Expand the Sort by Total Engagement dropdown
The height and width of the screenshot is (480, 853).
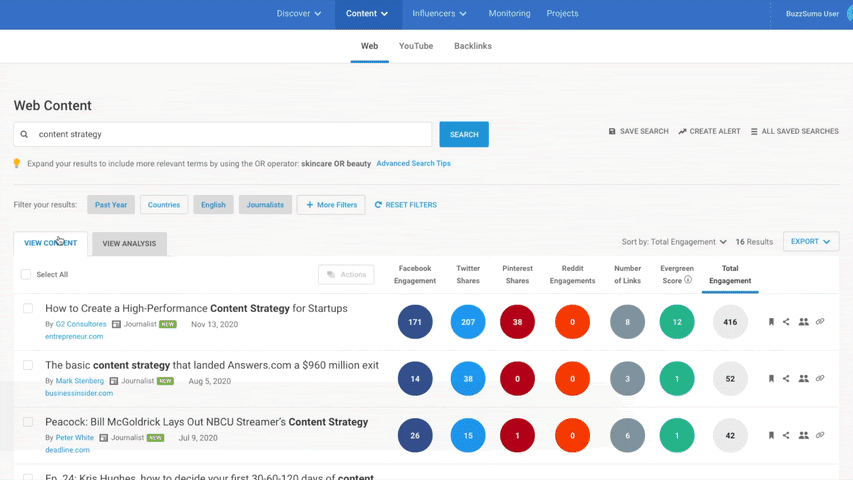(x=675, y=242)
